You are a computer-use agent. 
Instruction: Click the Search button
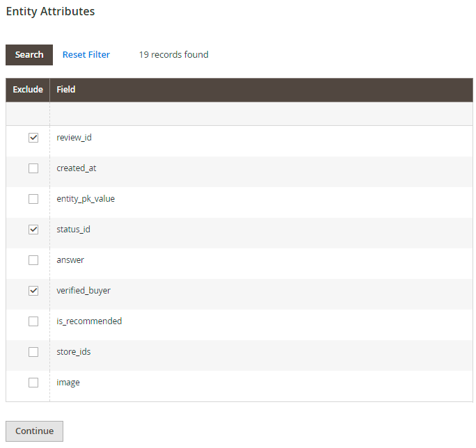(x=29, y=55)
